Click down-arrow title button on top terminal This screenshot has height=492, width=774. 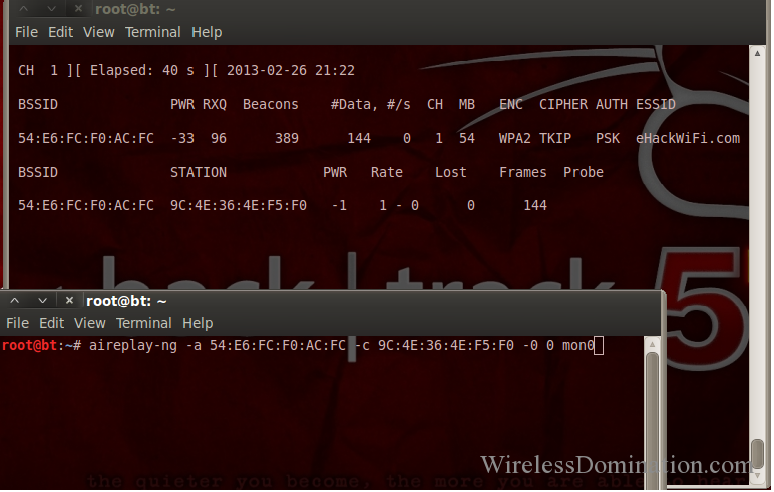pos(50,10)
